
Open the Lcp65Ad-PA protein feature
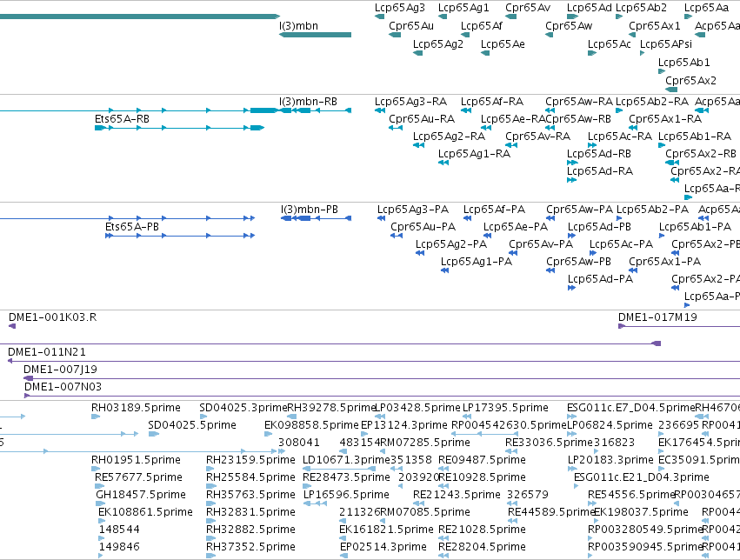click(x=600, y=279)
